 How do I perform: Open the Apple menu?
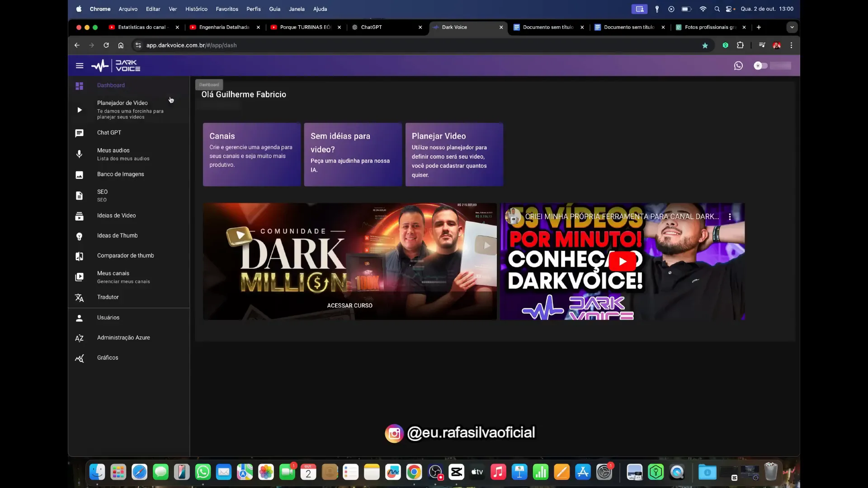pyautogui.click(x=79, y=9)
